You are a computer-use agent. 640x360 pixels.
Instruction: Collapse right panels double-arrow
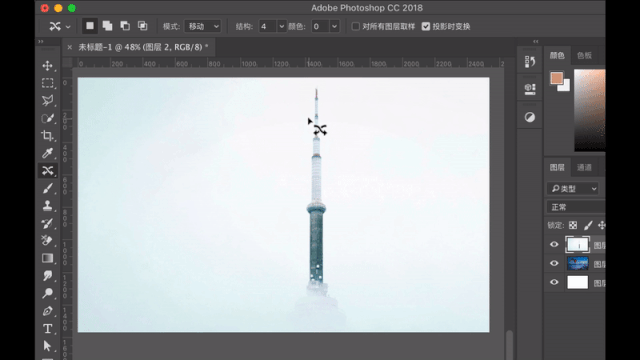click(536, 41)
